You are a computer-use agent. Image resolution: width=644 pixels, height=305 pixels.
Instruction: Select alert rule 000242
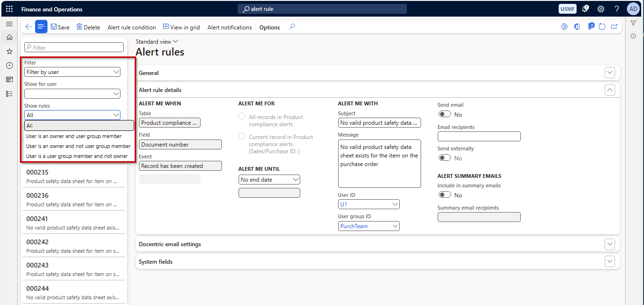[x=74, y=246]
